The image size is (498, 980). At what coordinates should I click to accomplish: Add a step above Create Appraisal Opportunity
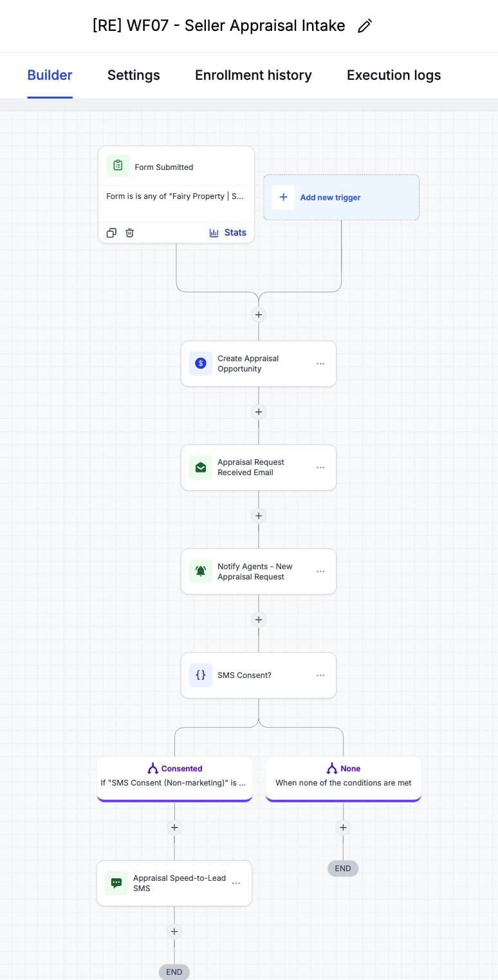point(259,315)
